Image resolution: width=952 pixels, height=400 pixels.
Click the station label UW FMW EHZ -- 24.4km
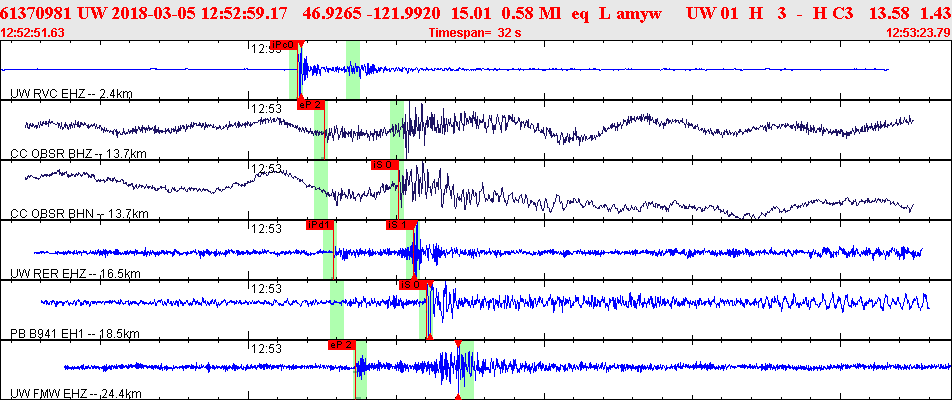coord(76,394)
